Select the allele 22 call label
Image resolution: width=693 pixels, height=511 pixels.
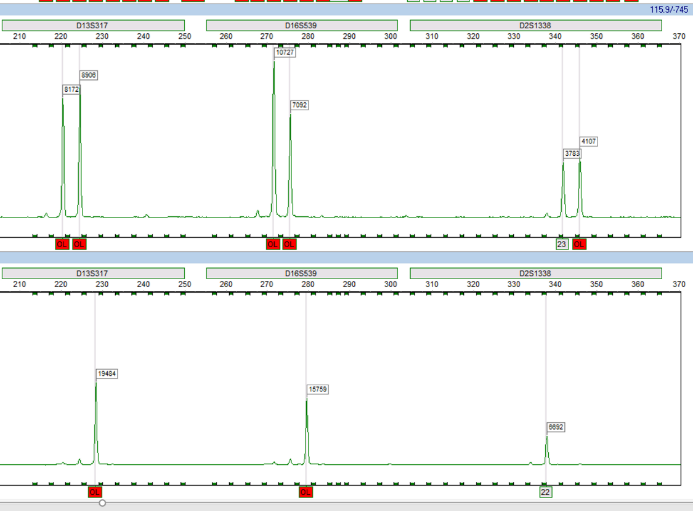click(x=546, y=492)
